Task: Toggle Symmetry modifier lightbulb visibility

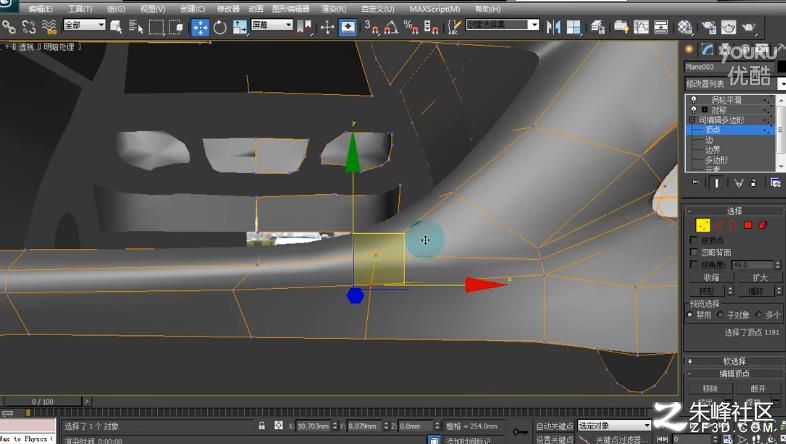Action: coord(694,109)
